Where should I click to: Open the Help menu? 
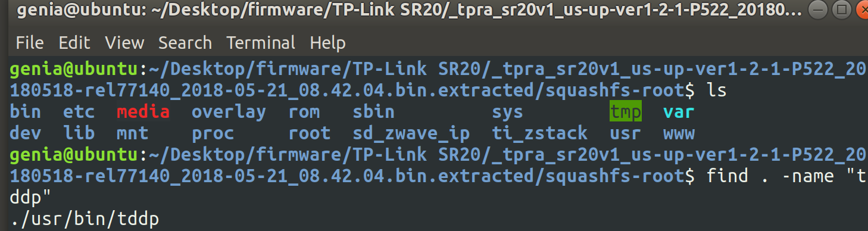327,43
